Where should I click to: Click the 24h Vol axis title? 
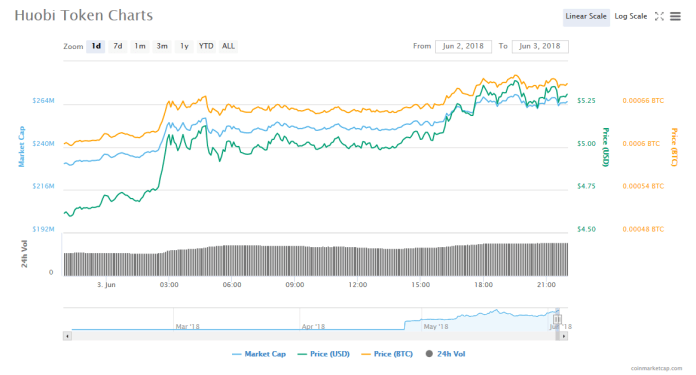click(x=24, y=254)
